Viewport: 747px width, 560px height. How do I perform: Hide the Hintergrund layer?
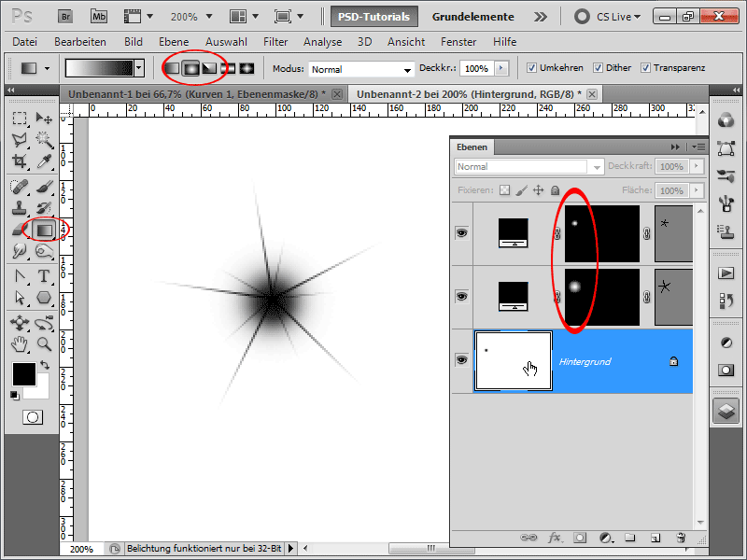(x=461, y=360)
